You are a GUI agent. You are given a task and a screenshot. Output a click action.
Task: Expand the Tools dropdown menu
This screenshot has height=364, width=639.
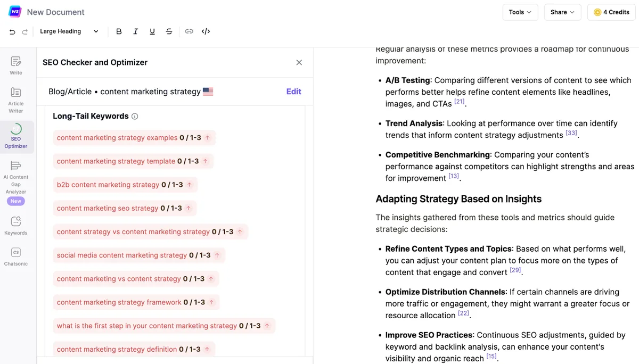pos(520,12)
